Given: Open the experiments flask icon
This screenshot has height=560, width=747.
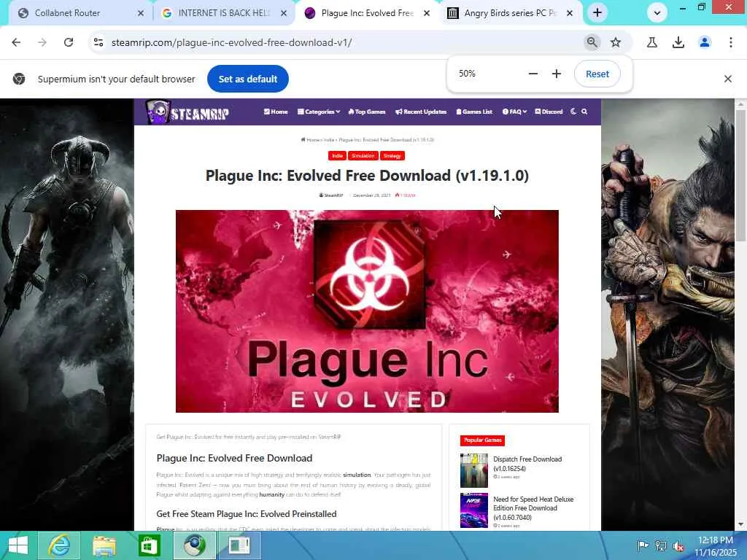Looking at the screenshot, I should click(651, 42).
